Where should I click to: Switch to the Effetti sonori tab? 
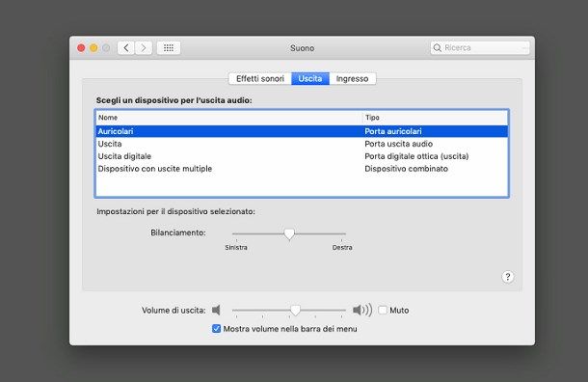coord(260,79)
